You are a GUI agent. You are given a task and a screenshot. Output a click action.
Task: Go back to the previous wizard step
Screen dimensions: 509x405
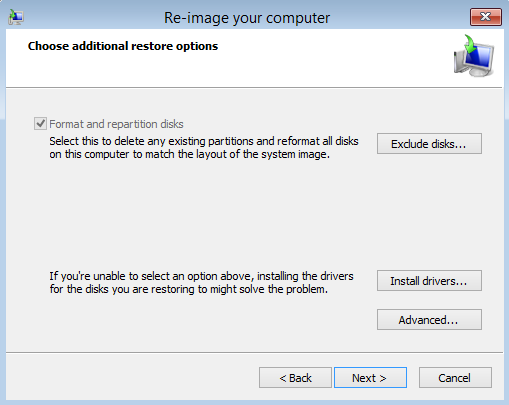click(295, 378)
